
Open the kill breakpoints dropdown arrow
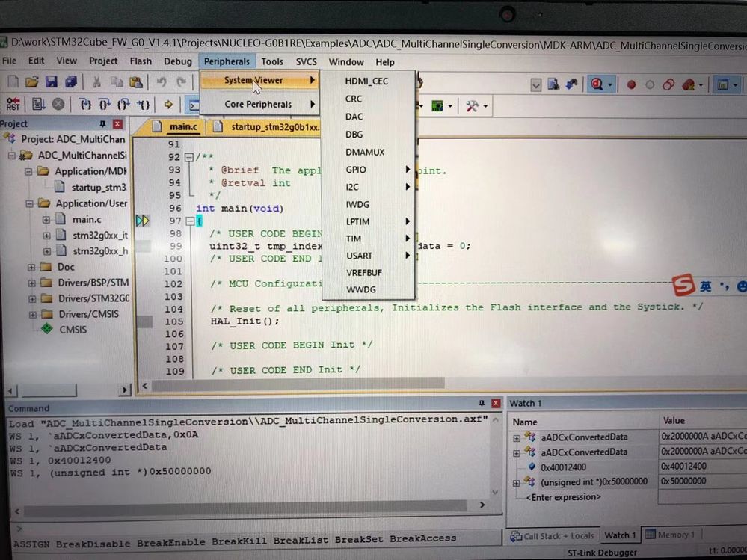[701, 86]
